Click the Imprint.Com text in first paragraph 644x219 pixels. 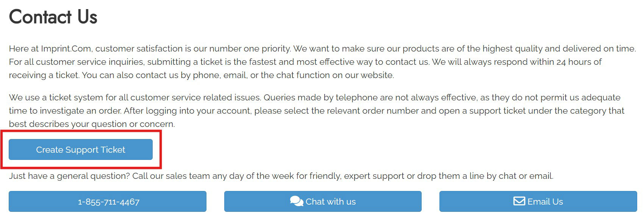coord(66,49)
